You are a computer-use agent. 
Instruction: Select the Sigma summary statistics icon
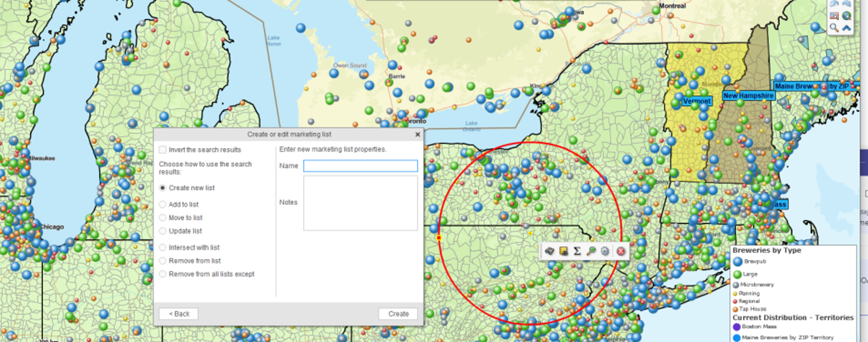pyautogui.click(x=577, y=251)
